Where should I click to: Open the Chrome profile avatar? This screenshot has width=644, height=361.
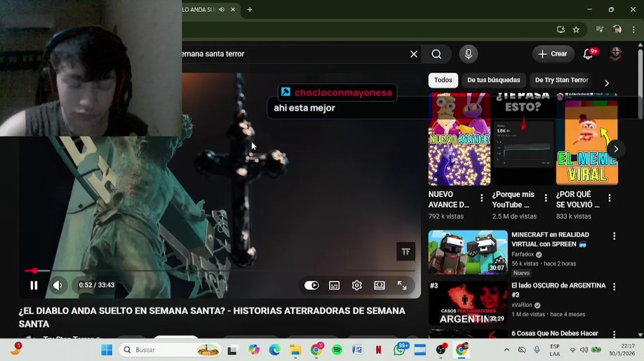[x=617, y=30]
